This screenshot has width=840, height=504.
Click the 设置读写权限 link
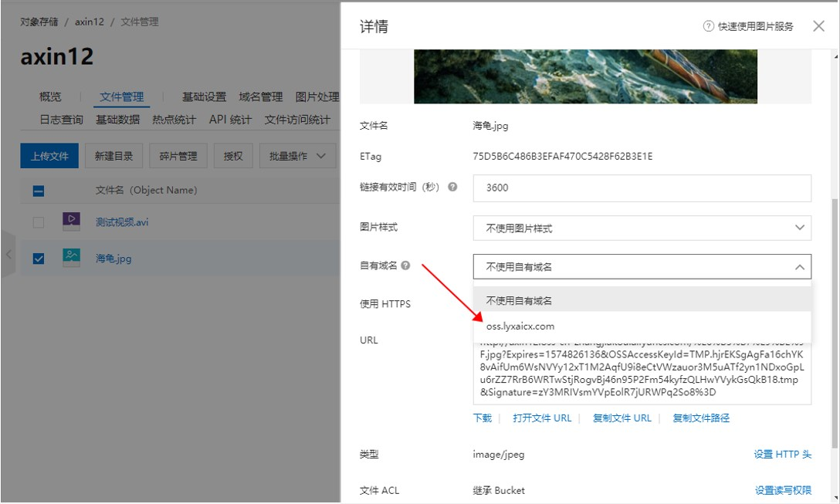[x=783, y=490]
